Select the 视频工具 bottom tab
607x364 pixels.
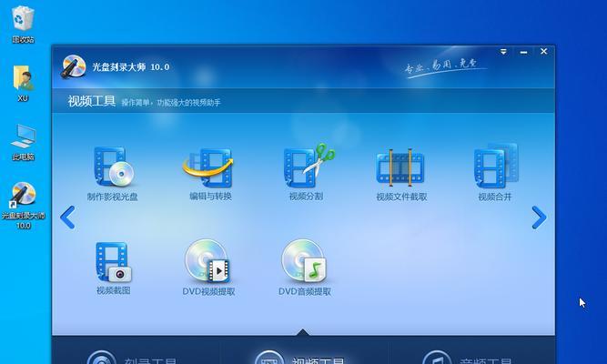click(300, 359)
